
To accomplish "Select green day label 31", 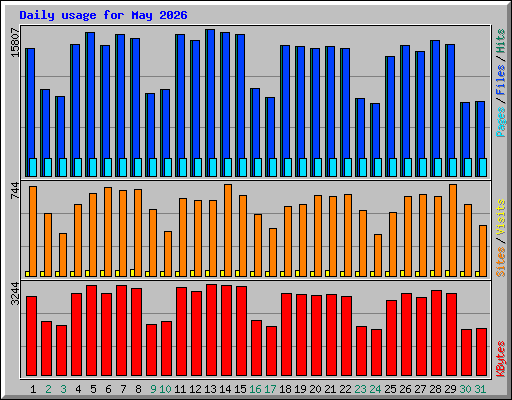I will click(x=480, y=389).
